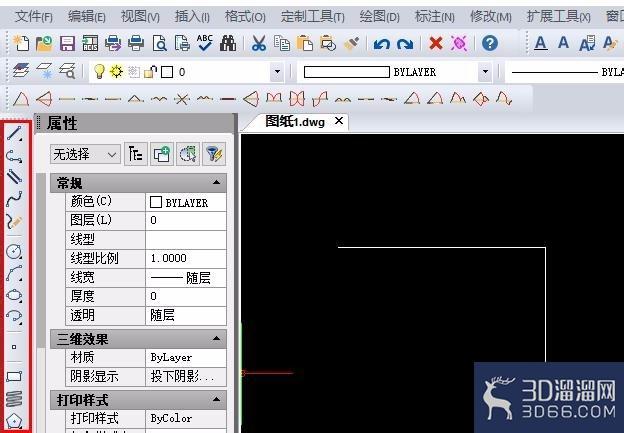Image resolution: width=624 pixels, height=433 pixels.
Task: Click the underlined A text style icon
Action: point(540,43)
